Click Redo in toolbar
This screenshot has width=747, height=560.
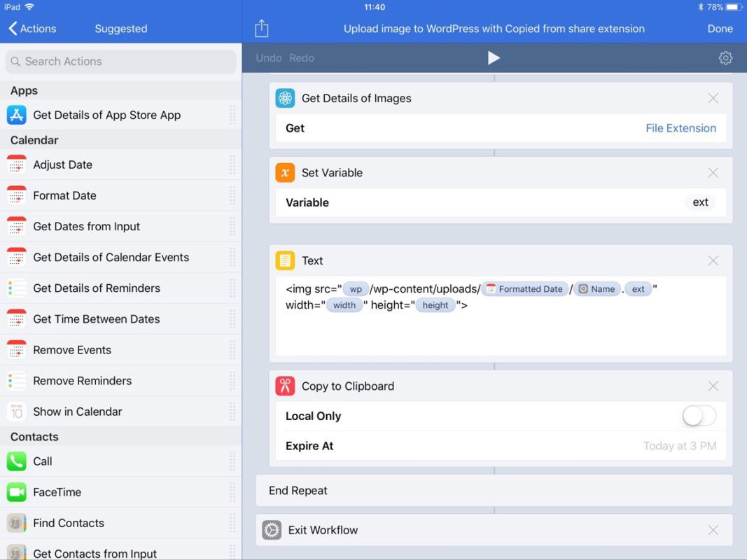click(302, 58)
